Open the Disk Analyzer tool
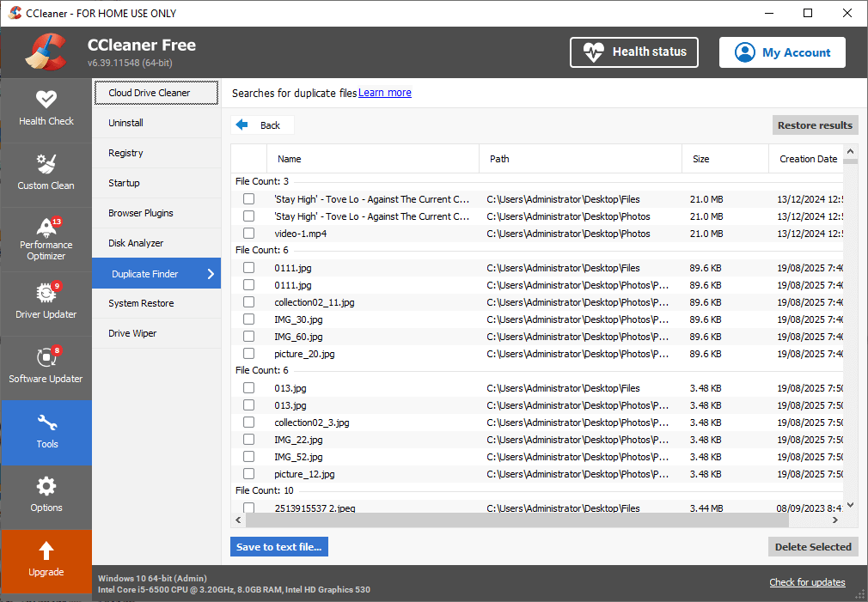 [136, 243]
